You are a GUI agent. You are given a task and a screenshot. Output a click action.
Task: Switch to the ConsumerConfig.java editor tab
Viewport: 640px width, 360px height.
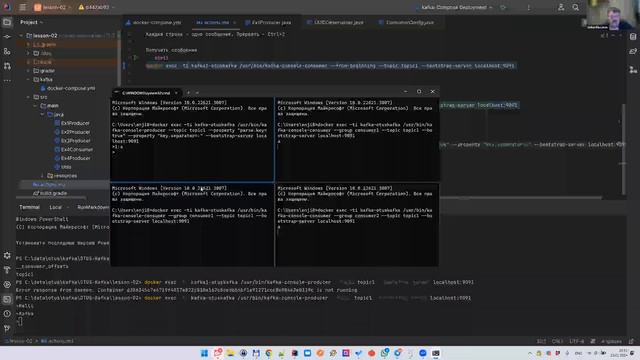(x=406, y=22)
